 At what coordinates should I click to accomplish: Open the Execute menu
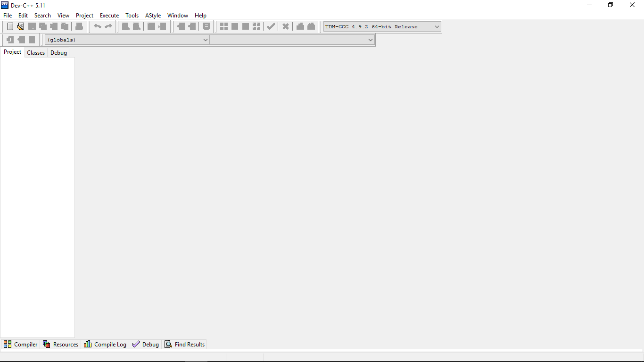point(109,16)
